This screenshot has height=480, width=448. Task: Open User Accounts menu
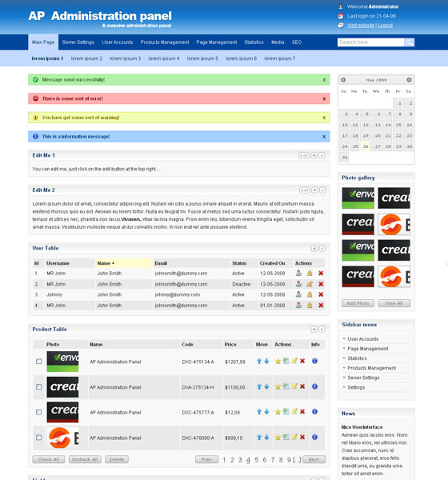click(x=118, y=42)
